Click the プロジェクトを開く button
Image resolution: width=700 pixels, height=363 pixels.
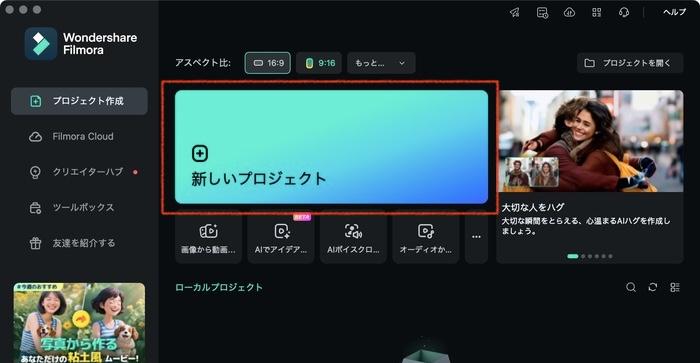(629, 63)
